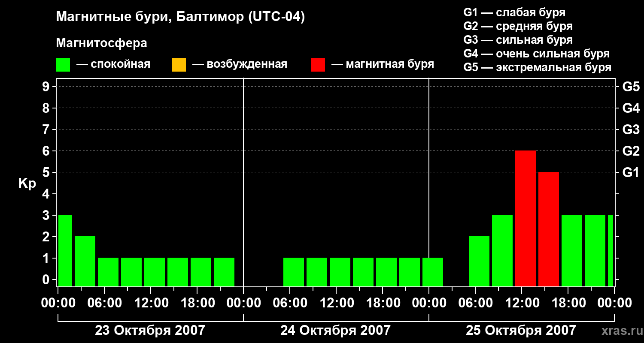Click the green Kp 2 bar on 23 October

pyautogui.click(x=85, y=261)
